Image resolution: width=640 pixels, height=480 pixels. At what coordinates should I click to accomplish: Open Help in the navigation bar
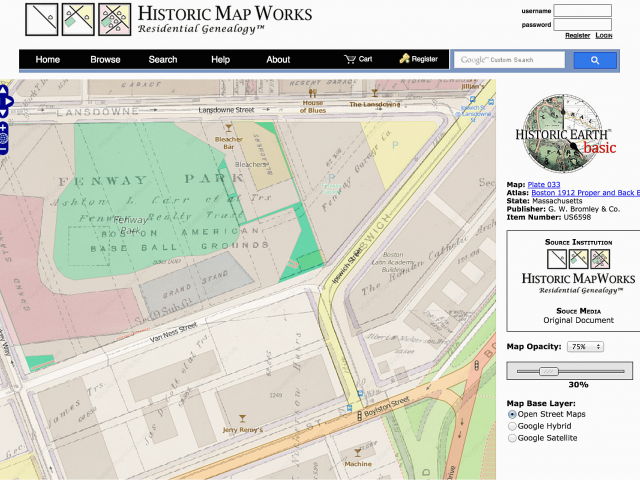(x=220, y=60)
